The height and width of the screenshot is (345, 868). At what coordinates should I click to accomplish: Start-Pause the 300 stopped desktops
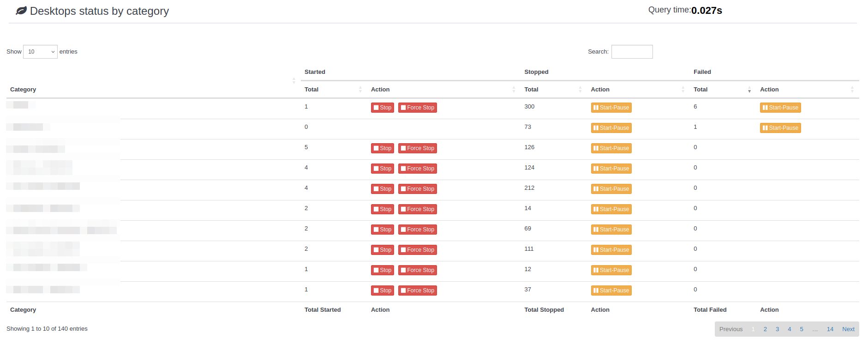coord(611,108)
